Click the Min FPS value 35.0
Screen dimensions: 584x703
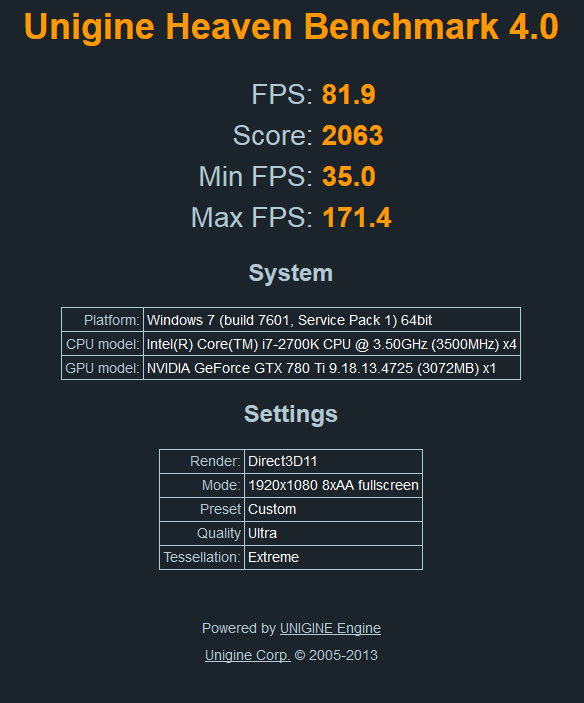pos(349,176)
